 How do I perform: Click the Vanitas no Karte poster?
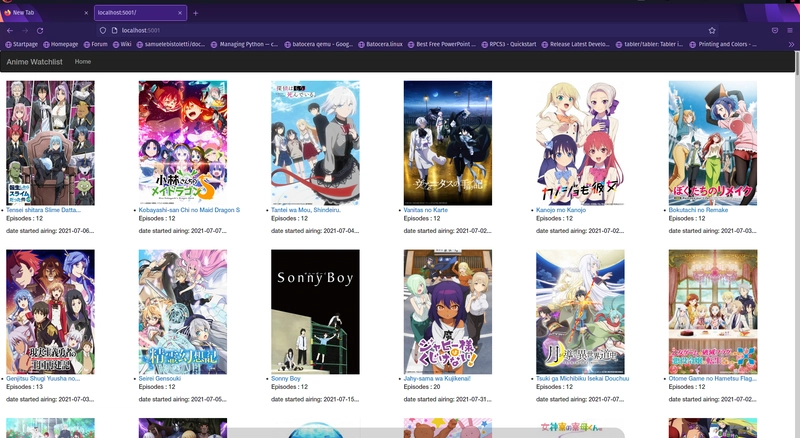448,143
